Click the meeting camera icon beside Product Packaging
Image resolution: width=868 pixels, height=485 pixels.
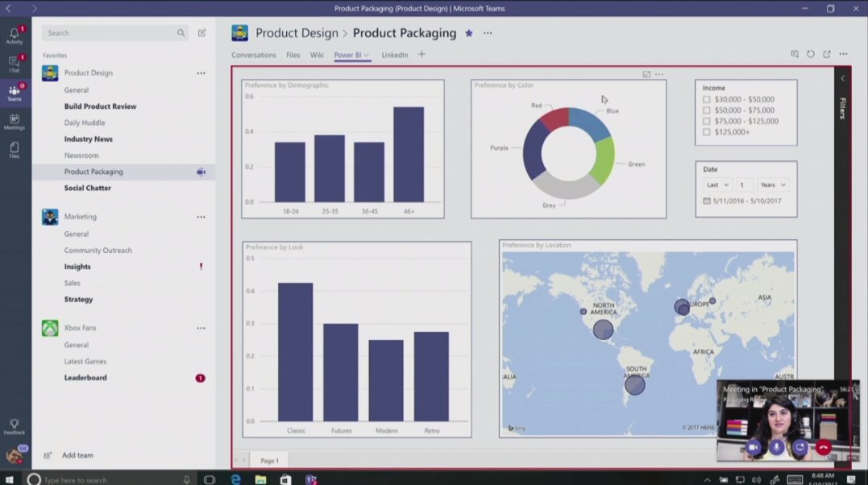tap(201, 172)
